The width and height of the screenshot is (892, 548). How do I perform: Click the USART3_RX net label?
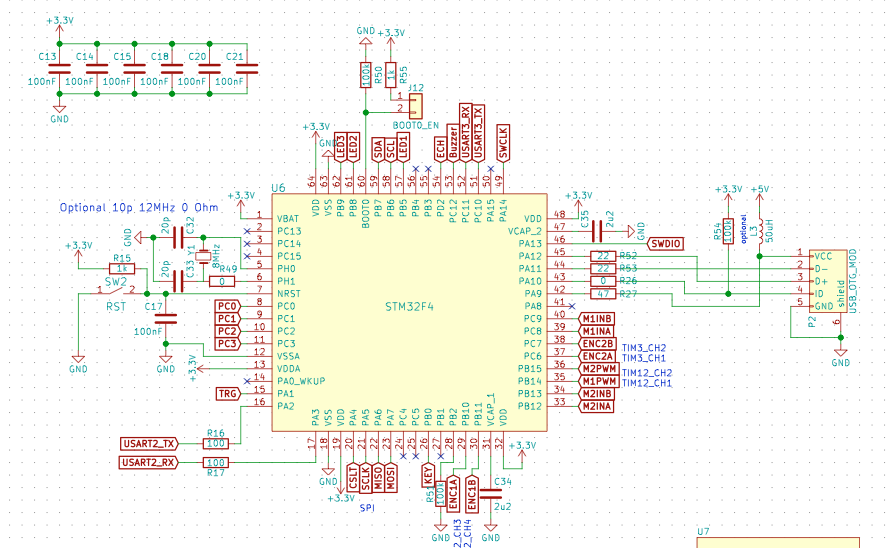[x=465, y=133]
